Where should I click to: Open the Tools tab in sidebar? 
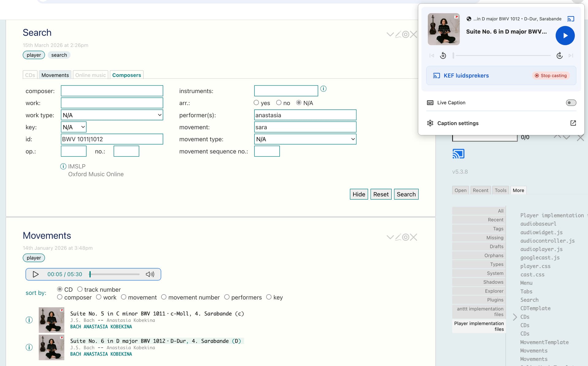point(500,190)
